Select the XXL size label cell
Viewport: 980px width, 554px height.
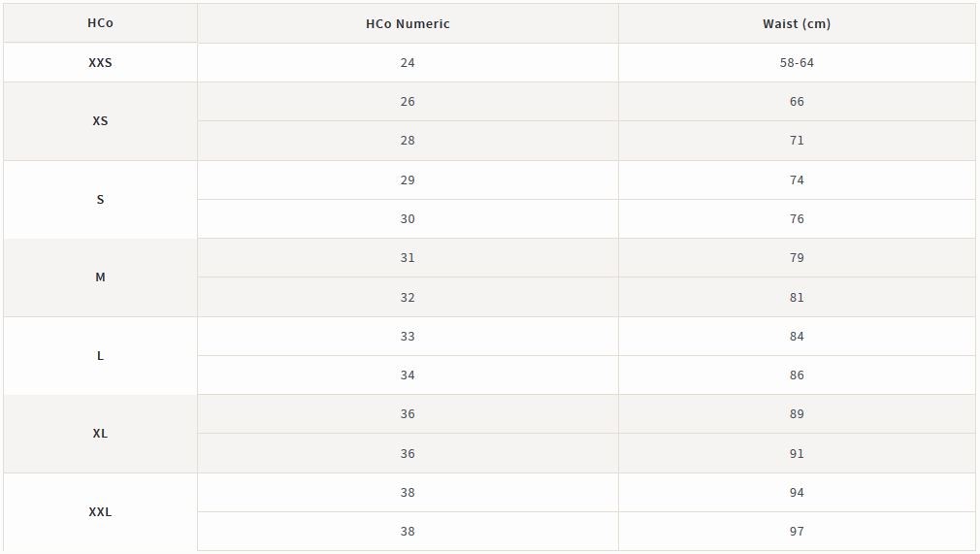(100, 511)
